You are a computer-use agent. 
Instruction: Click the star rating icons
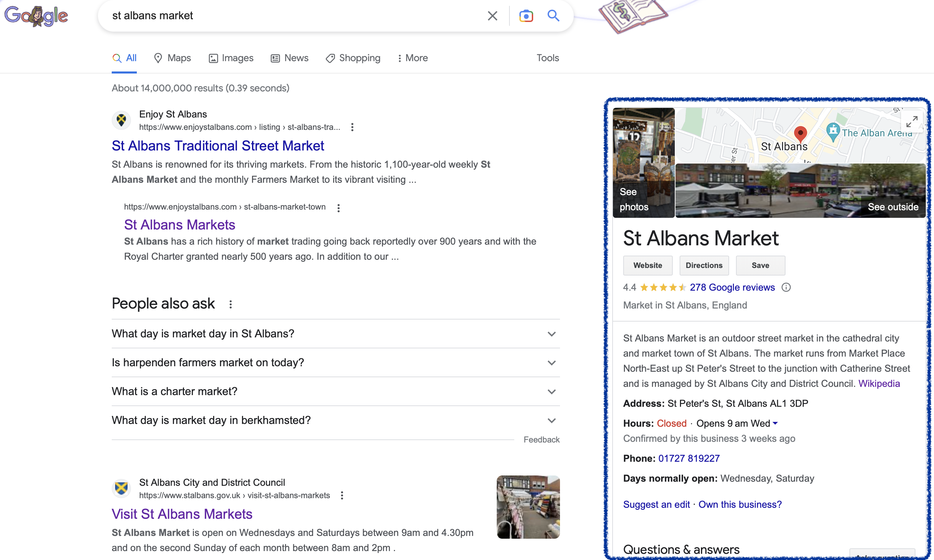point(663,288)
